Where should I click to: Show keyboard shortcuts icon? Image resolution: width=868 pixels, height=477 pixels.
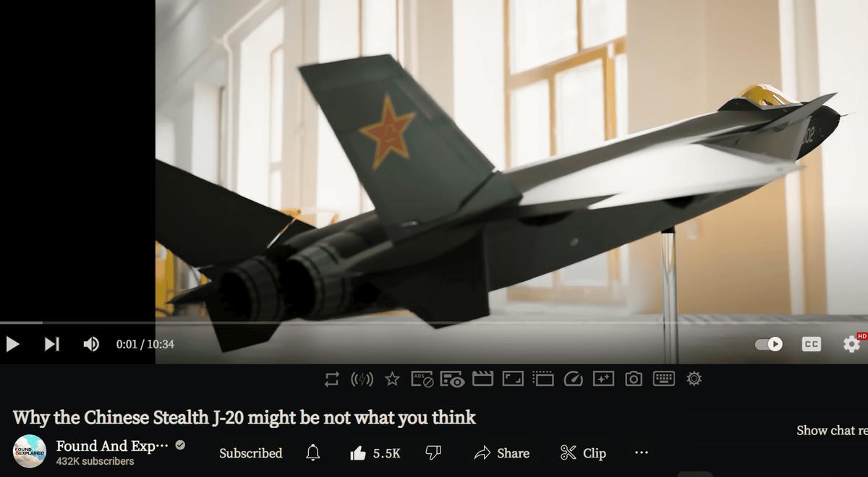(x=664, y=379)
